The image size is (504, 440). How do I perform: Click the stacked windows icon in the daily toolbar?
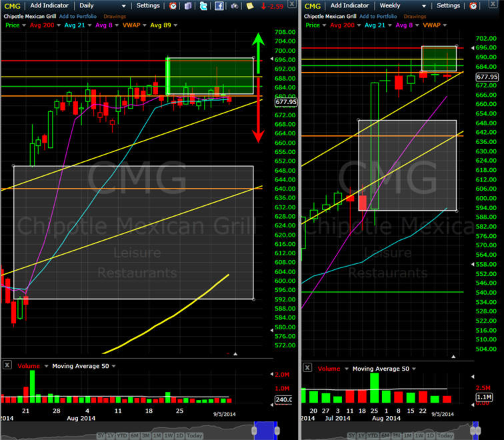pos(188,5)
